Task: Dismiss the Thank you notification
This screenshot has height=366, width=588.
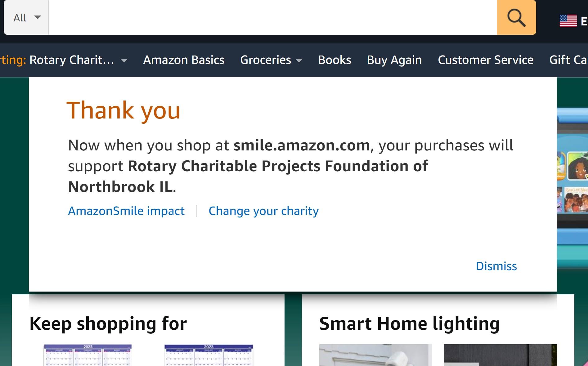Action: point(496,266)
